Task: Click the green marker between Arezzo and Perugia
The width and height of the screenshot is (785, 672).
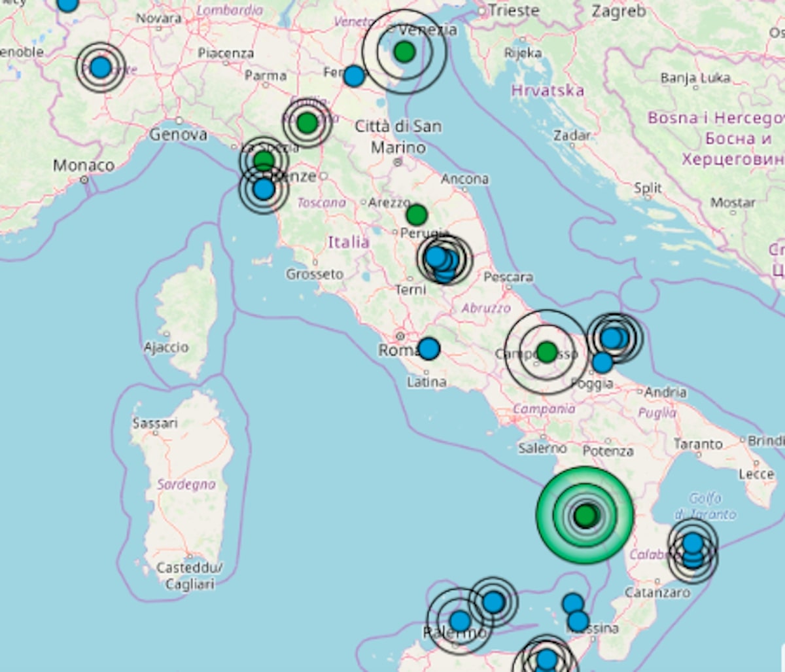Action: [x=416, y=215]
